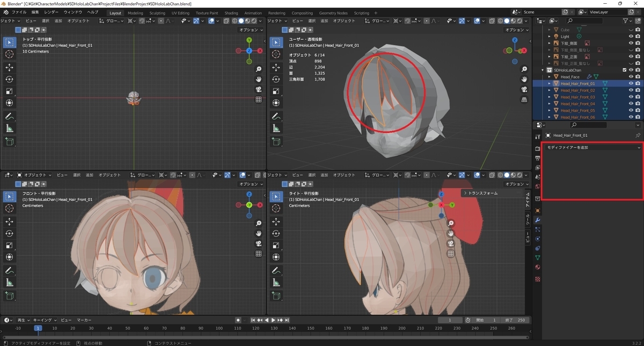This screenshot has width=644, height=346.
Task: Select the Annotate tool in user perspective viewport
Action: click(x=275, y=117)
